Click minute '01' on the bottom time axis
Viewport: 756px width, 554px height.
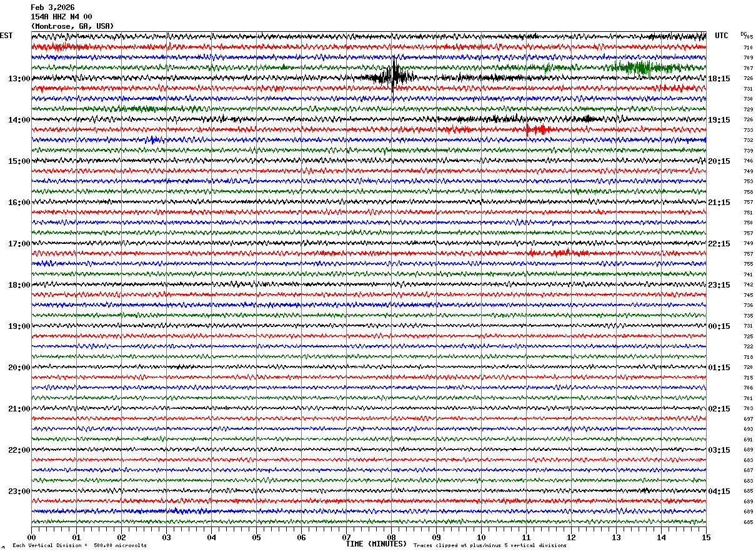pyautogui.click(x=76, y=537)
